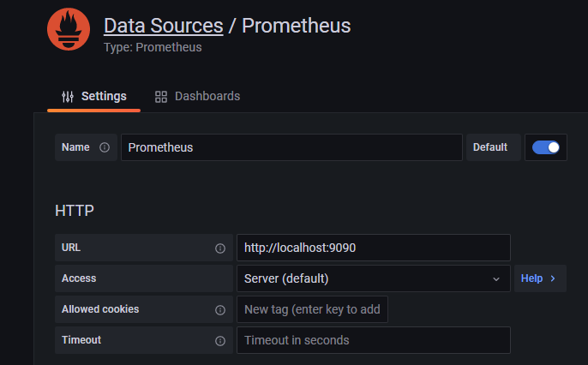
Task: Open the Access mode dropdown
Action: point(364,278)
